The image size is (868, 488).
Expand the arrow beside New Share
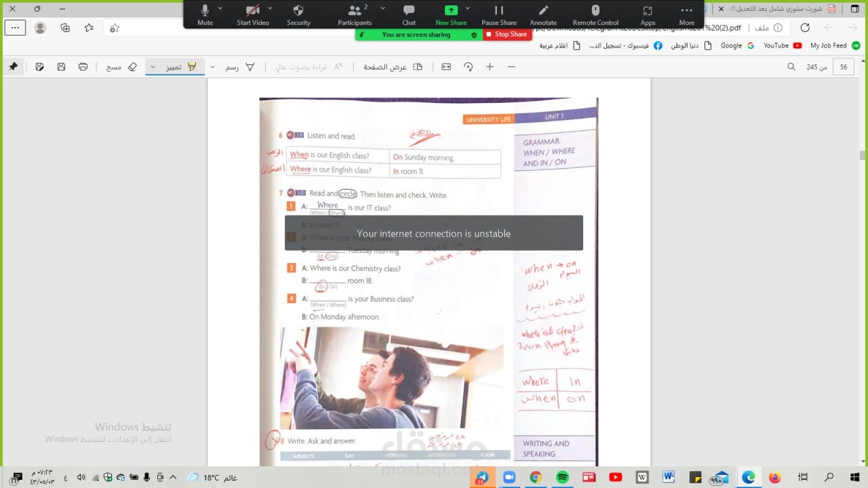coord(467,8)
